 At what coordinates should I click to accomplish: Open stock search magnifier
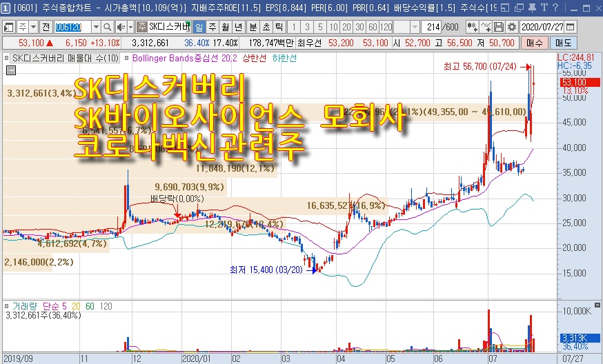pyautogui.click(x=108, y=27)
